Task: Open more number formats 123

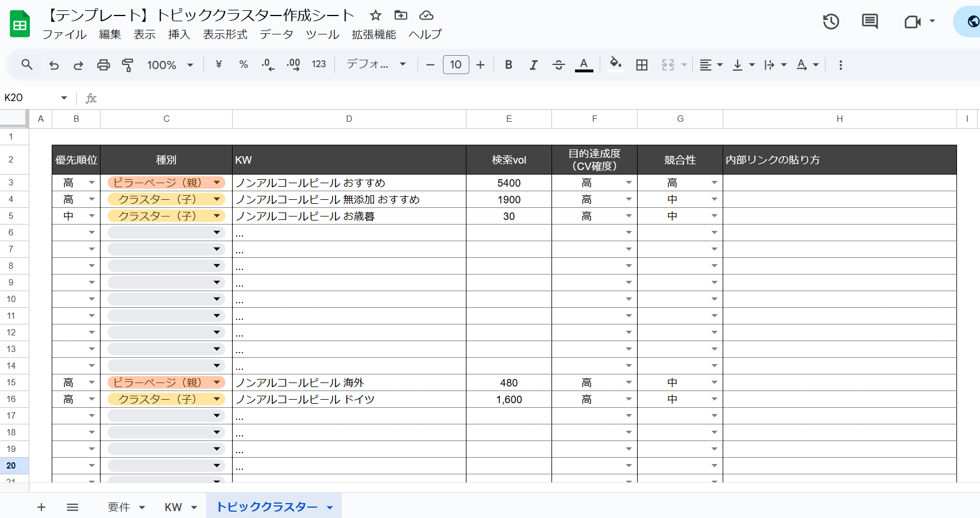Action: point(319,65)
